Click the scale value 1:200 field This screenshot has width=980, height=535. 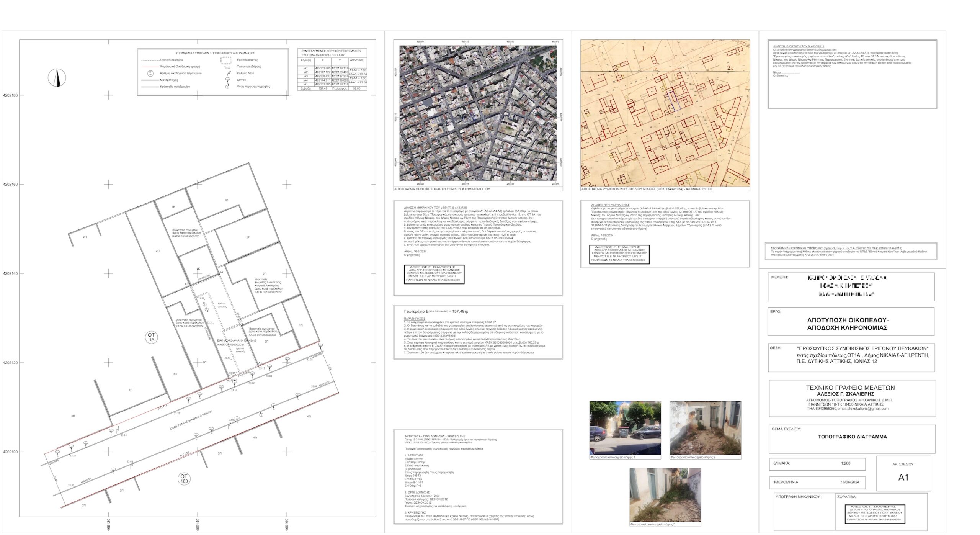[x=845, y=463]
